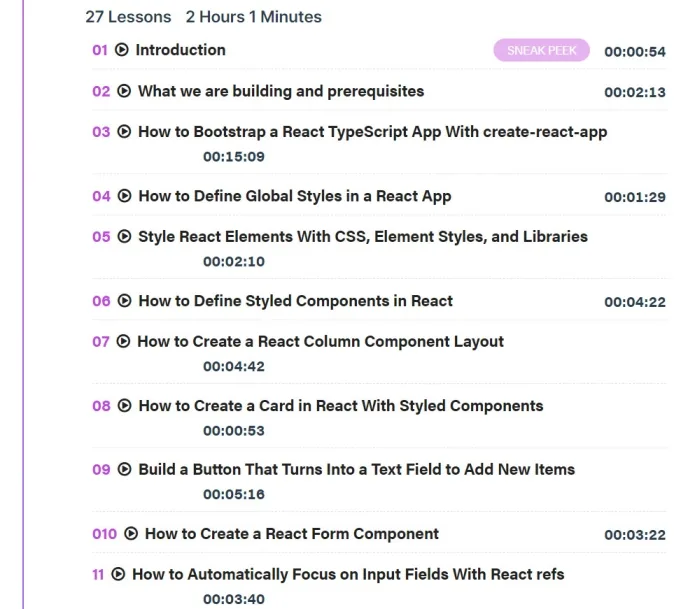
Task: Click the 00:03:40 duration
Action: click(x=234, y=599)
